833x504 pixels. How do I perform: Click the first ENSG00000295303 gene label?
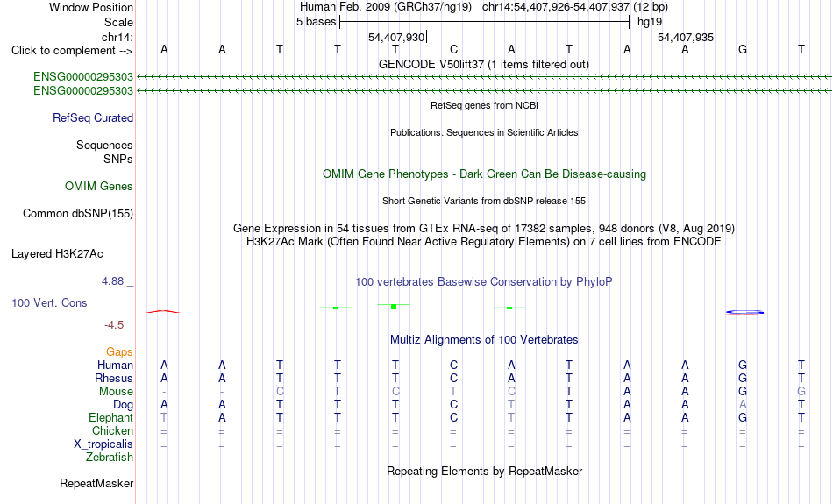(83, 77)
